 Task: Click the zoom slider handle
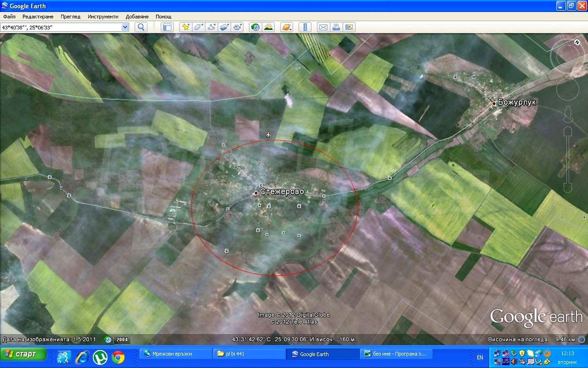tap(568, 159)
